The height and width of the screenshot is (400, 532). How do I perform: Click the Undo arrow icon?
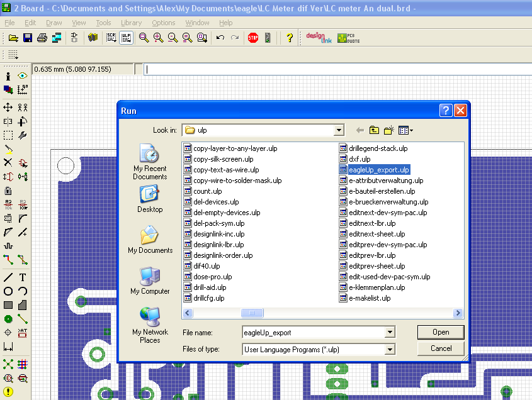point(220,38)
